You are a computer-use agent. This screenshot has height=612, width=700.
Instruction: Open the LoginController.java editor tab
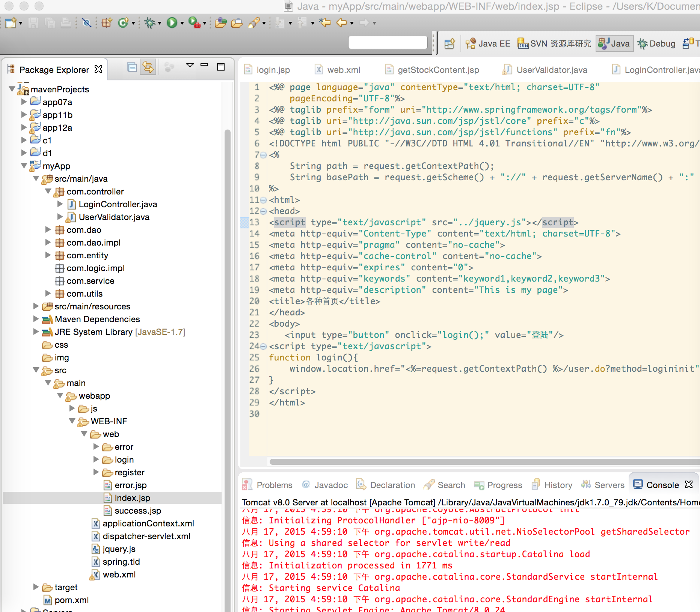655,70
